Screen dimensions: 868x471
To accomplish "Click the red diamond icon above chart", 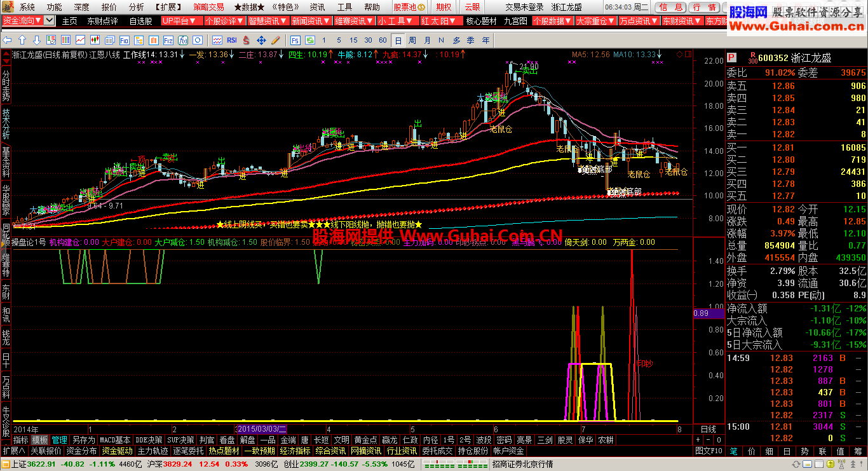I will (x=679, y=55).
